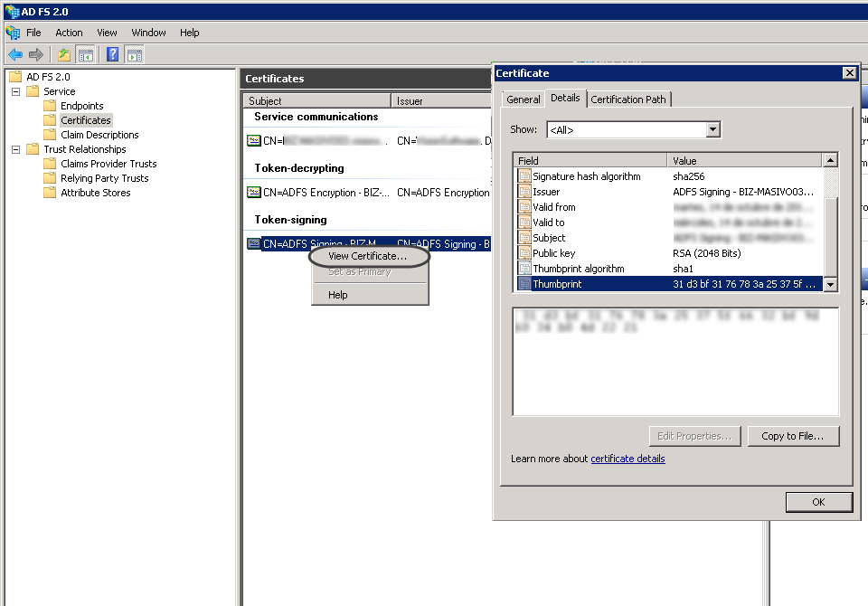This screenshot has width=868, height=606.
Task: Click the ADFS Encryption certificate icon
Action: click(x=253, y=193)
